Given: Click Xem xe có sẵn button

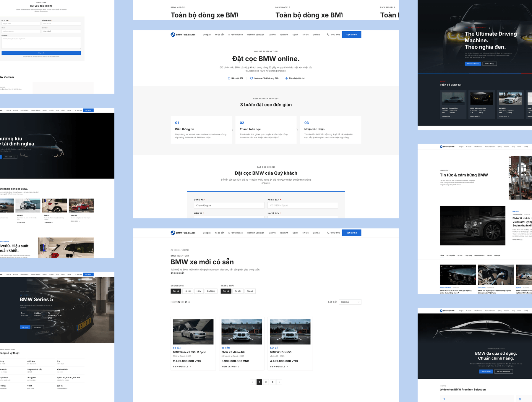Looking at the screenshot, I should point(486,372).
